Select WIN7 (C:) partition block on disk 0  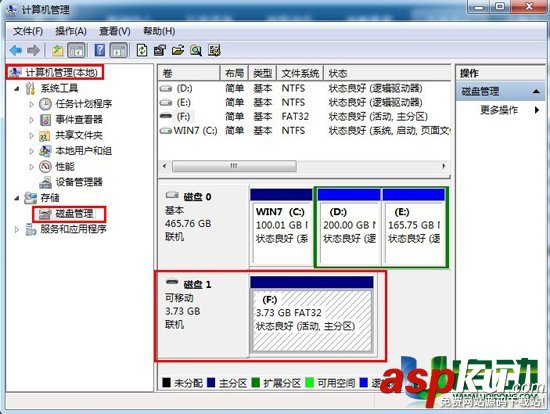point(282,227)
